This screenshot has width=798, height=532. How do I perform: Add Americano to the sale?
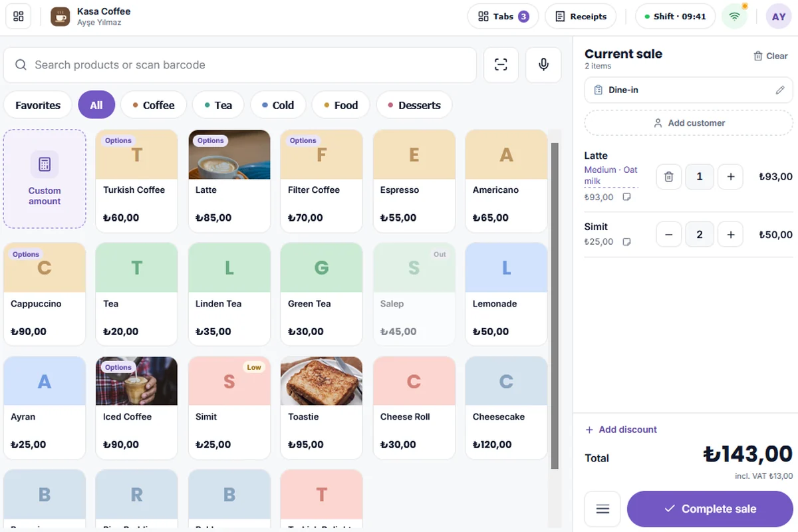507,181
